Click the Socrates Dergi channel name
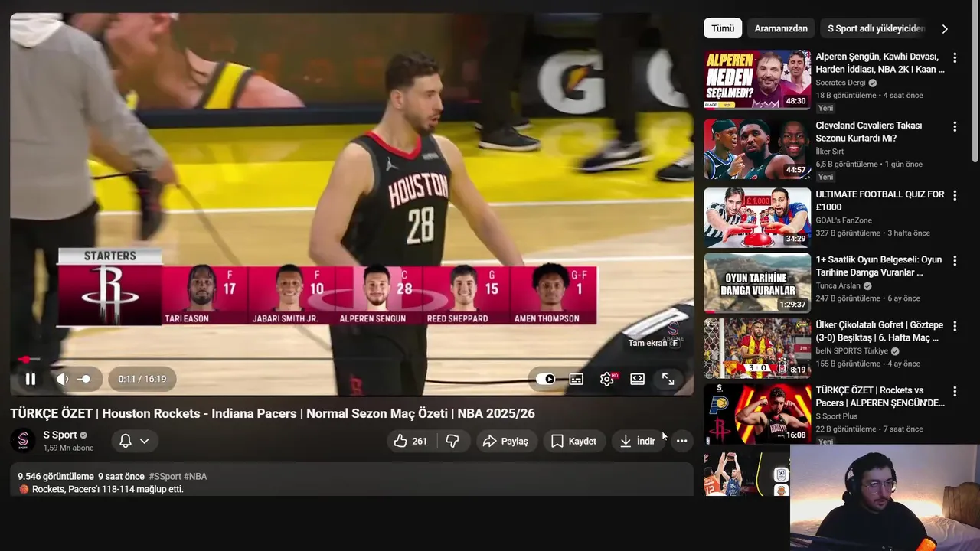 coord(841,83)
